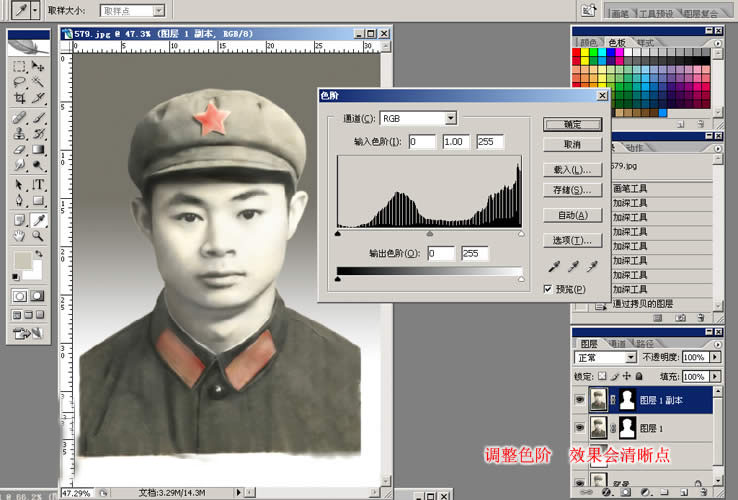This screenshot has height=500, width=738.
Task: Open the 通道 RGB channel dropdown
Action: click(x=451, y=118)
